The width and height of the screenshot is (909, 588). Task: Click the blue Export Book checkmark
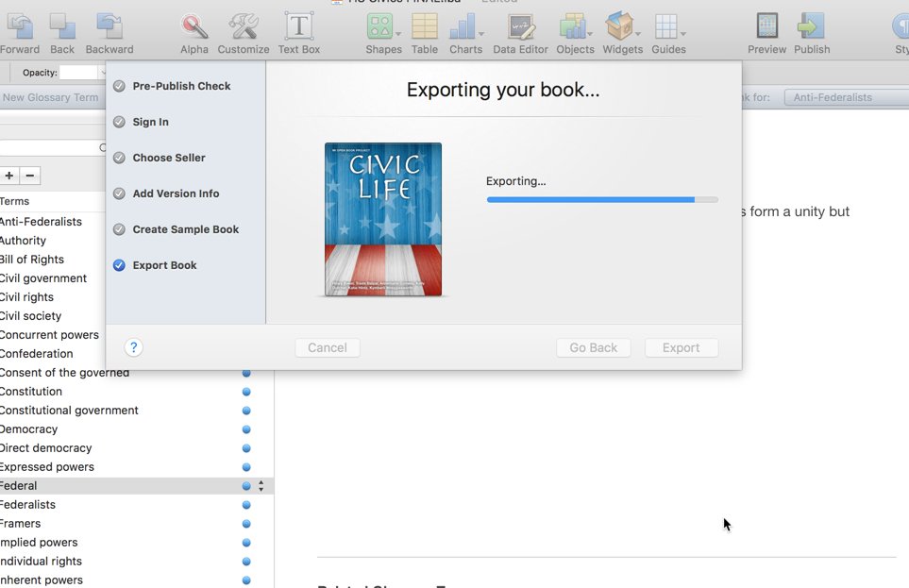(119, 265)
